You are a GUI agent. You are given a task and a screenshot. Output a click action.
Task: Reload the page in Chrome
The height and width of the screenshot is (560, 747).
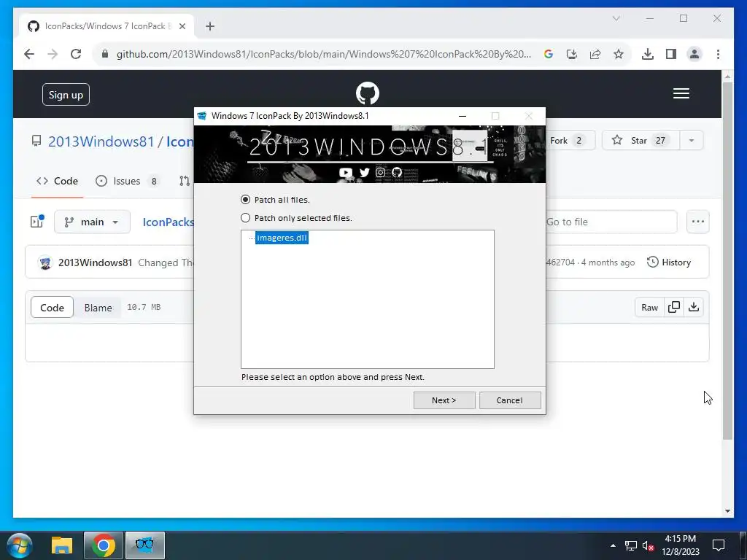pyautogui.click(x=76, y=54)
